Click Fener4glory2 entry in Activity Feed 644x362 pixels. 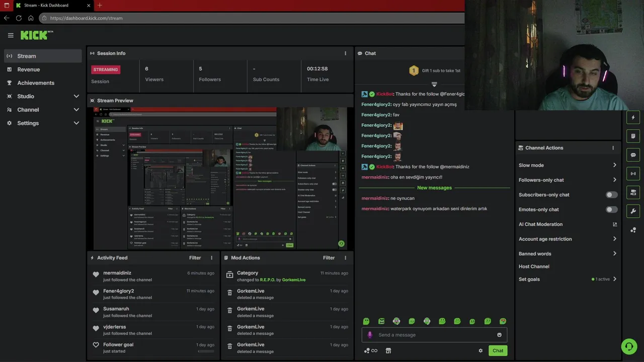tap(153, 294)
